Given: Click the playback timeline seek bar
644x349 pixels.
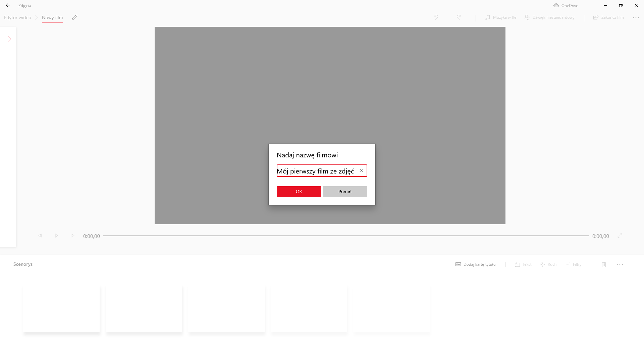Looking at the screenshot, I should (345, 236).
